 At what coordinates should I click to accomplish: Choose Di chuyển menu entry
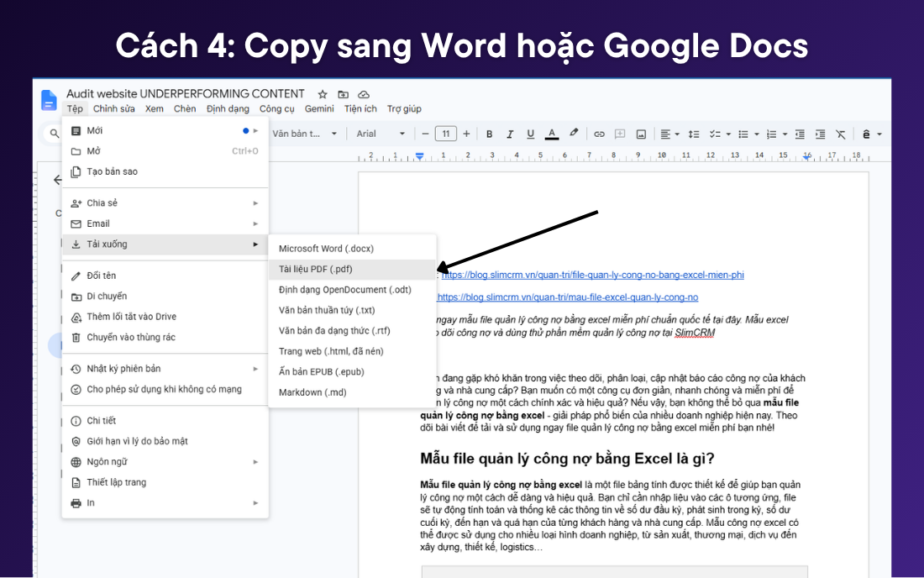pyautogui.click(x=165, y=296)
